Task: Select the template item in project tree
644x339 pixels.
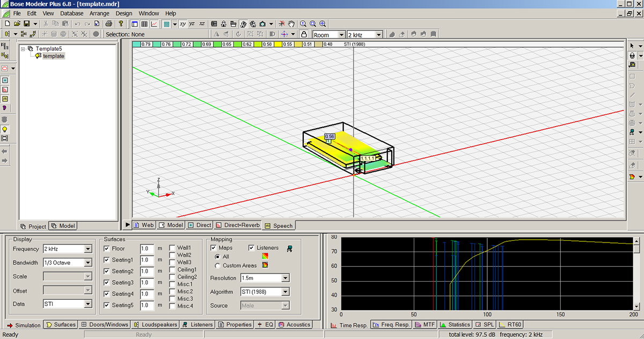Action: coord(53,56)
